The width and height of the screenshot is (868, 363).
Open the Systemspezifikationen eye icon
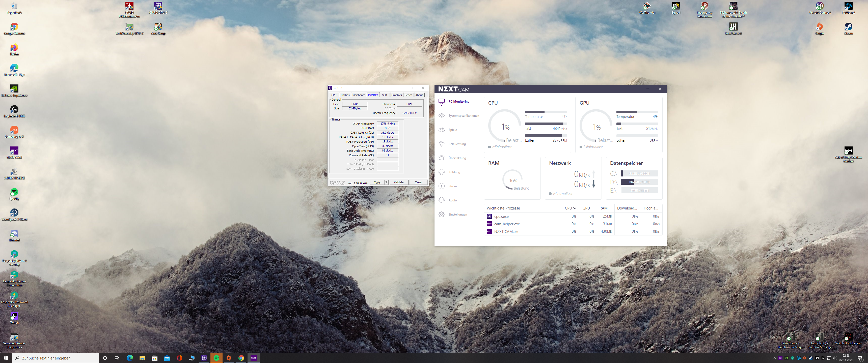[x=441, y=115]
